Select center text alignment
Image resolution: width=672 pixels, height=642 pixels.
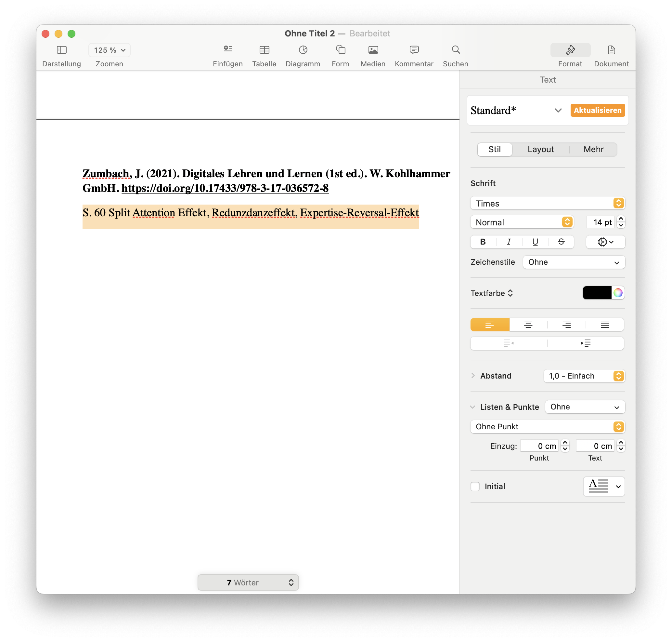pyautogui.click(x=528, y=325)
